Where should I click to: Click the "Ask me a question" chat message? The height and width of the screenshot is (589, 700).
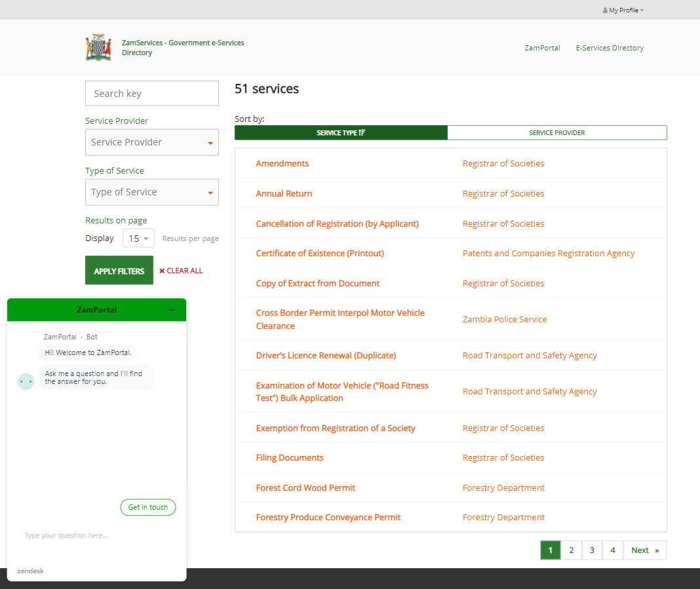[96, 377]
